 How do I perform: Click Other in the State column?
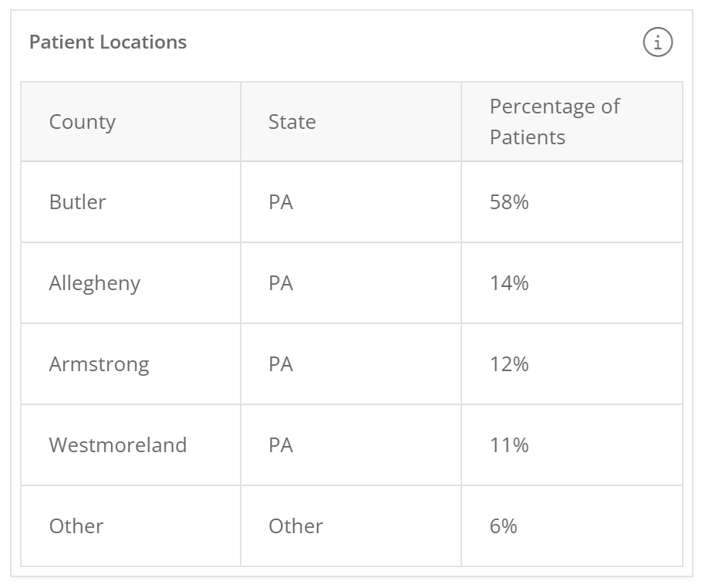[295, 526]
